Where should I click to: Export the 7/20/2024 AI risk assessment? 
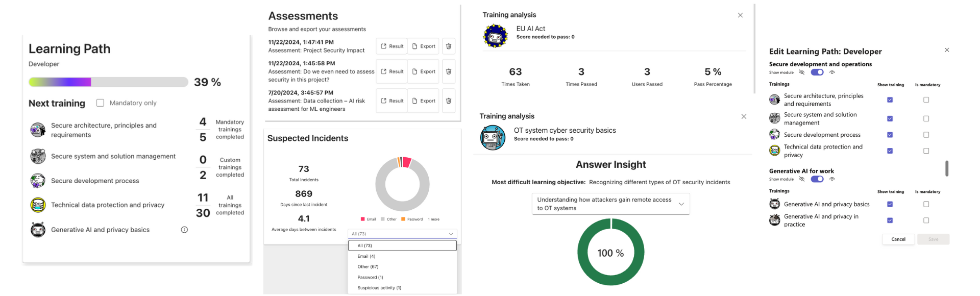423,101
